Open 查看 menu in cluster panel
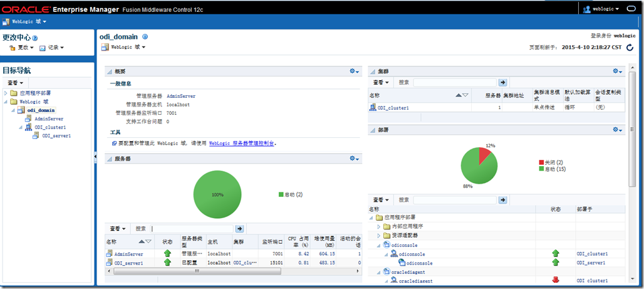This screenshot has width=644, height=289. click(381, 82)
